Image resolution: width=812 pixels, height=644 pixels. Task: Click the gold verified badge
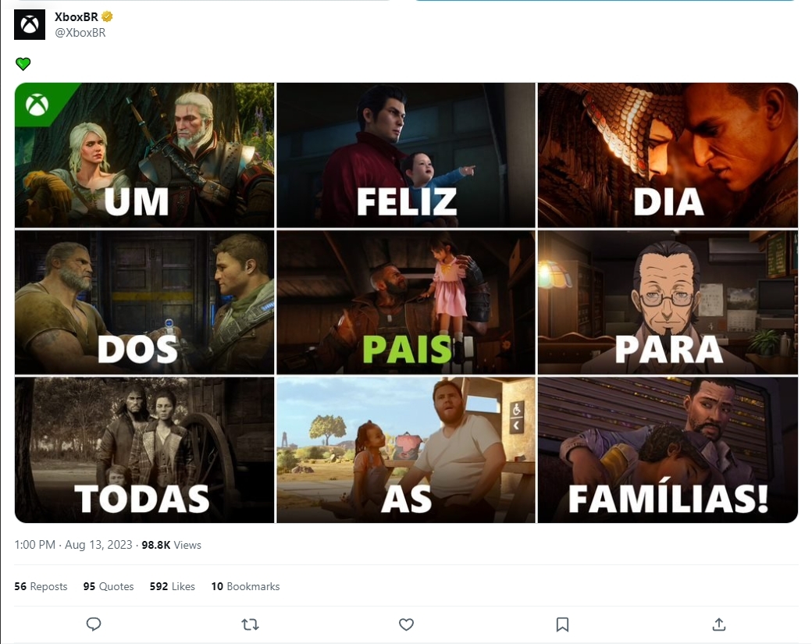pyautogui.click(x=107, y=16)
